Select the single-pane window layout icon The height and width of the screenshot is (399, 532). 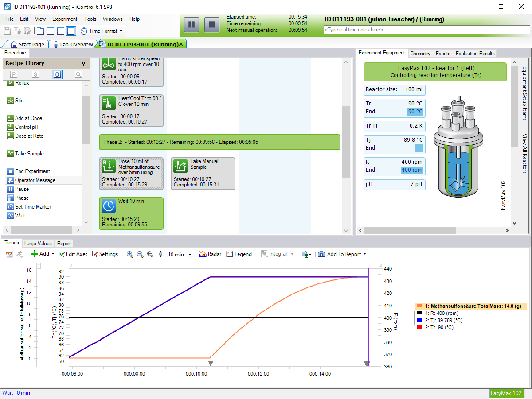[40, 31]
